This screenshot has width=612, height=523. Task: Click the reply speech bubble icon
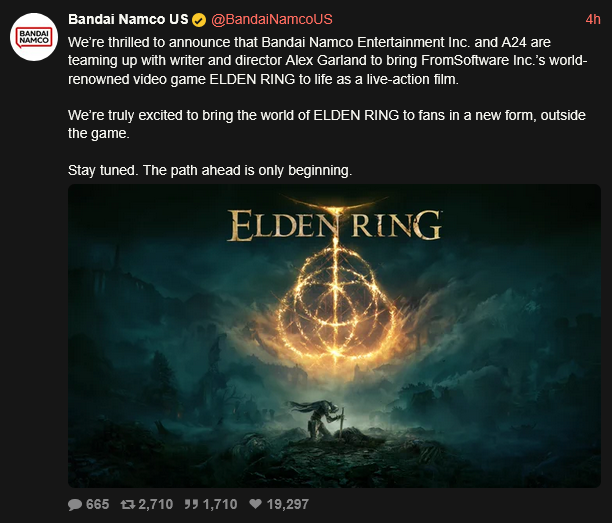coord(75,504)
